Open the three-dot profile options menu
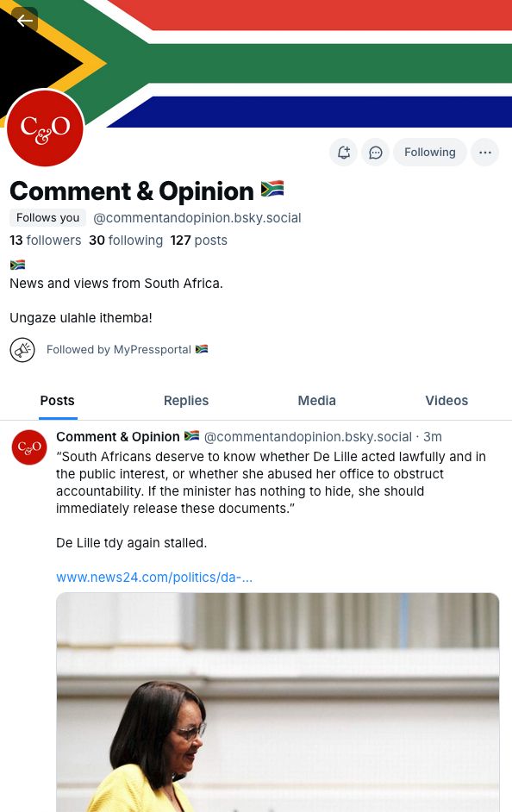Viewport: 512px width, 812px height. tap(484, 152)
